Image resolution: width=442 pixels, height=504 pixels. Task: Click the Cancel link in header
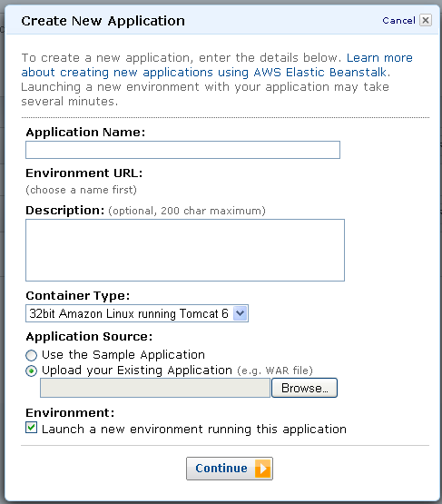pos(398,21)
